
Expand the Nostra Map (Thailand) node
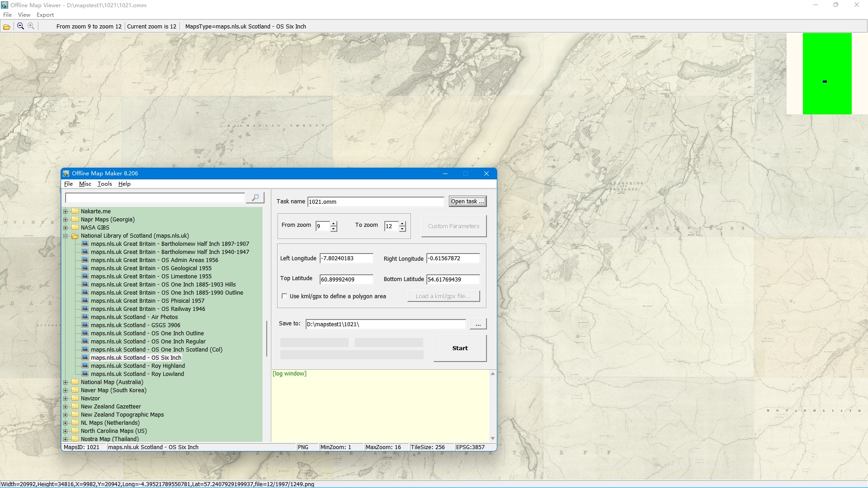(x=66, y=439)
